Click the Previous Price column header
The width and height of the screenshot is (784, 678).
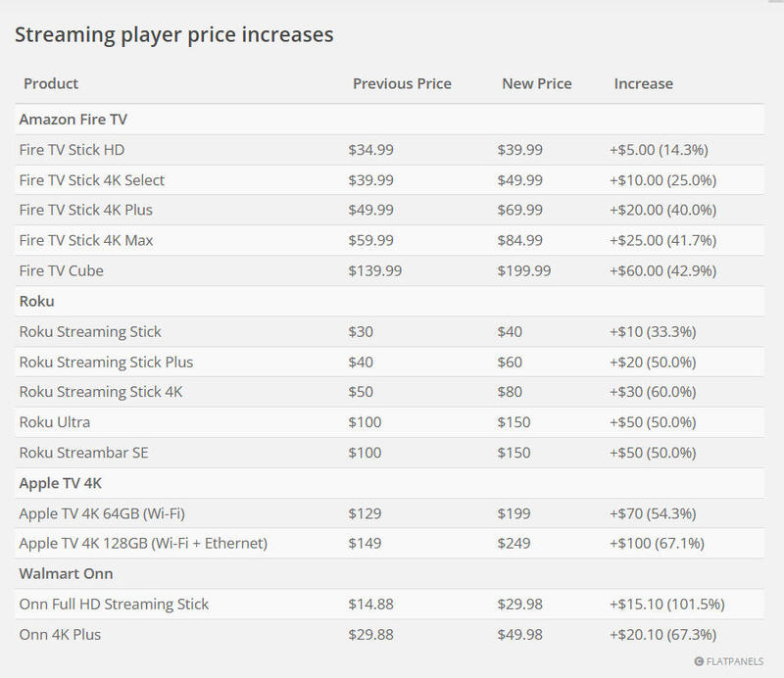pyautogui.click(x=402, y=83)
